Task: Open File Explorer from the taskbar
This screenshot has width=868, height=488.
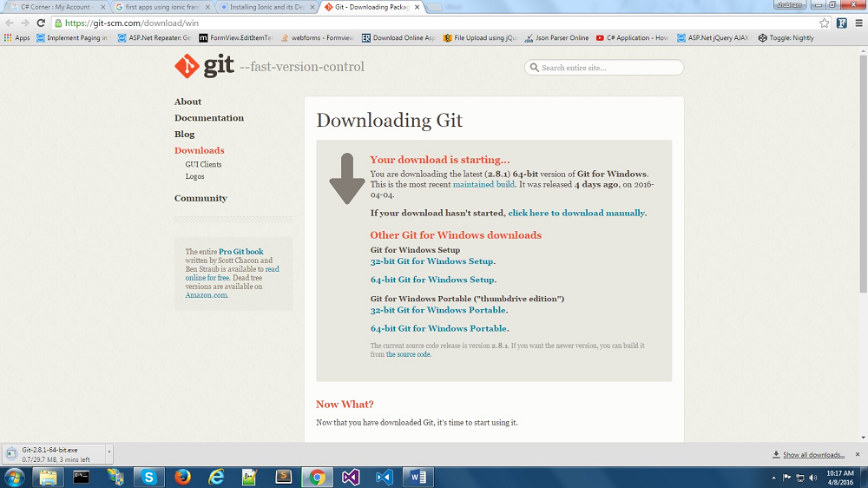Action: pyautogui.click(x=48, y=477)
